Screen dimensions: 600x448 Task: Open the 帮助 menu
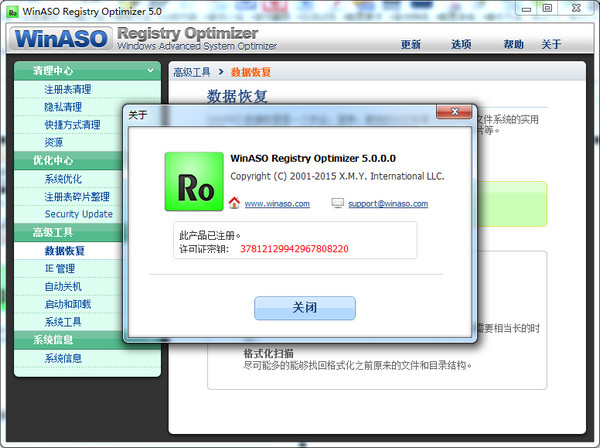(x=513, y=44)
